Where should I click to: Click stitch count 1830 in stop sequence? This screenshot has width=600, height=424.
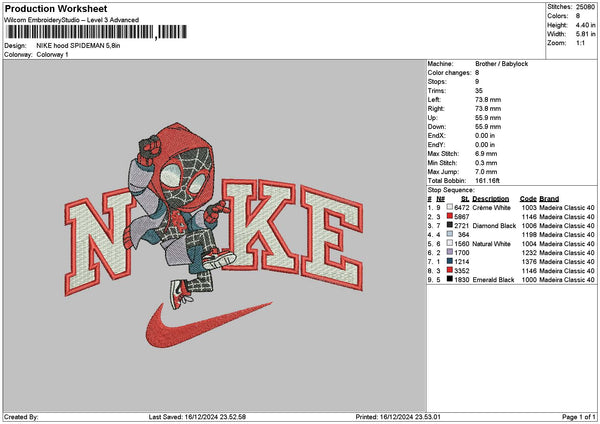pos(462,280)
